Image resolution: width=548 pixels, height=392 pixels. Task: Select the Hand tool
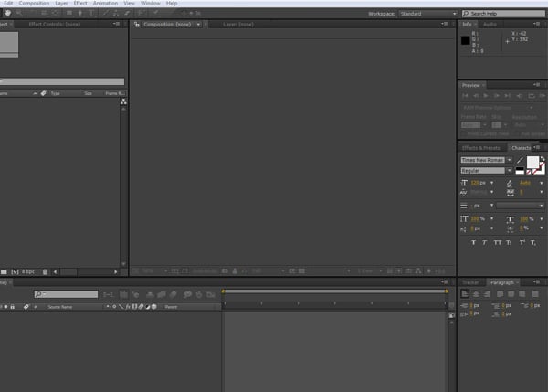[7, 13]
